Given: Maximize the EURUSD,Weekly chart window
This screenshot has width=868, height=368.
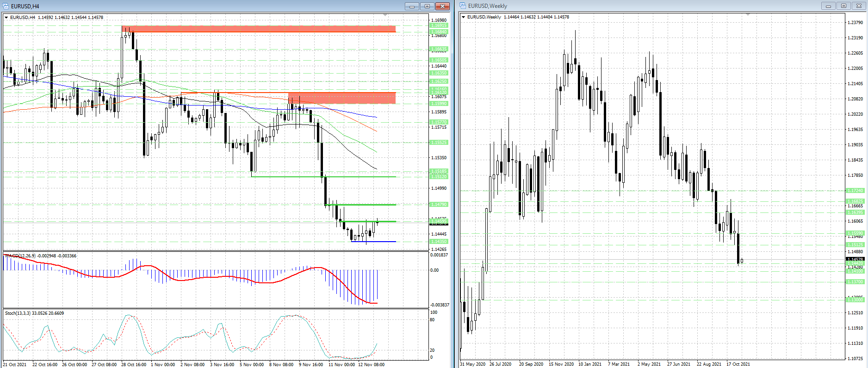Looking at the screenshot, I should (x=843, y=6).
